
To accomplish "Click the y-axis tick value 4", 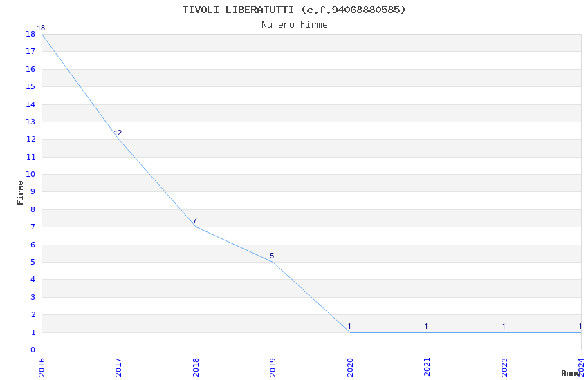I will tap(33, 279).
